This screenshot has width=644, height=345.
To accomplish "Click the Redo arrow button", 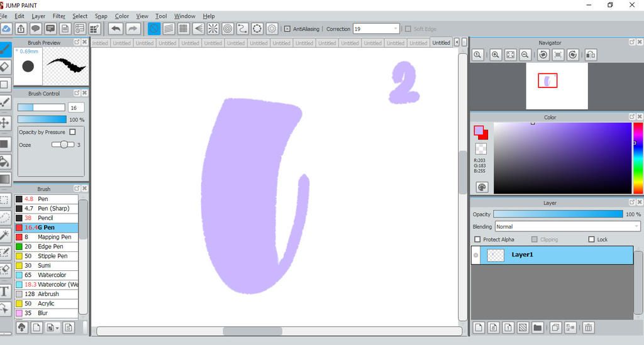I will pyautogui.click(x=132, y=29).
